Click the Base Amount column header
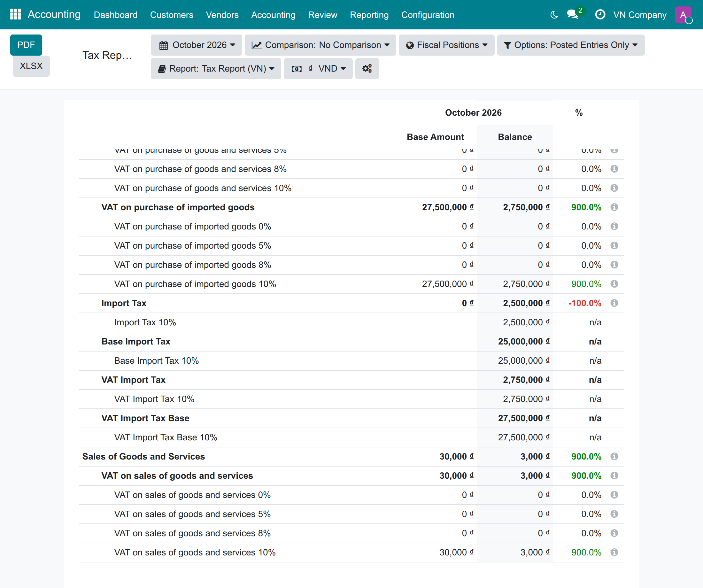The width and height of the screenshot is (703, 588). pyautogui.click(x=435, y=137)
